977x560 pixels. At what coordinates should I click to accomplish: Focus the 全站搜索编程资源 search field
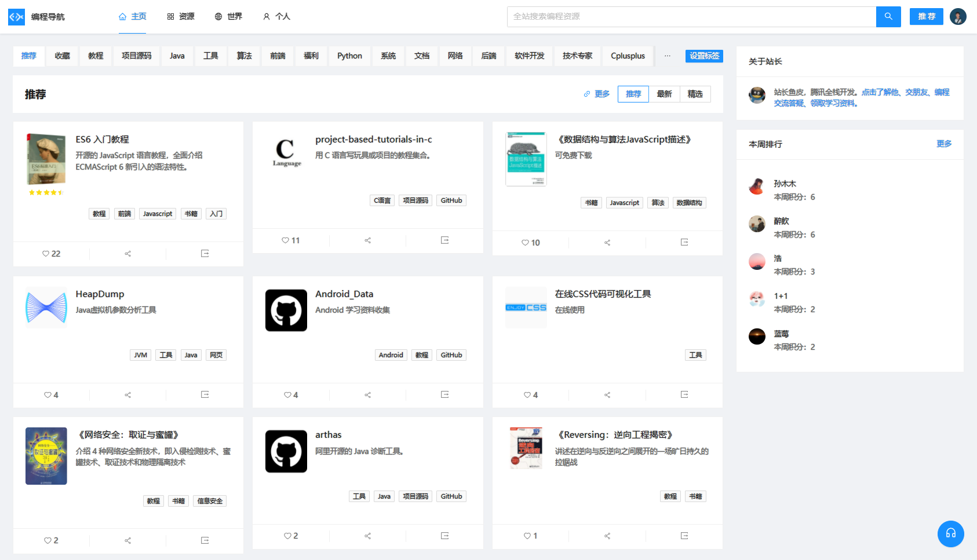[x=691, y=17]
